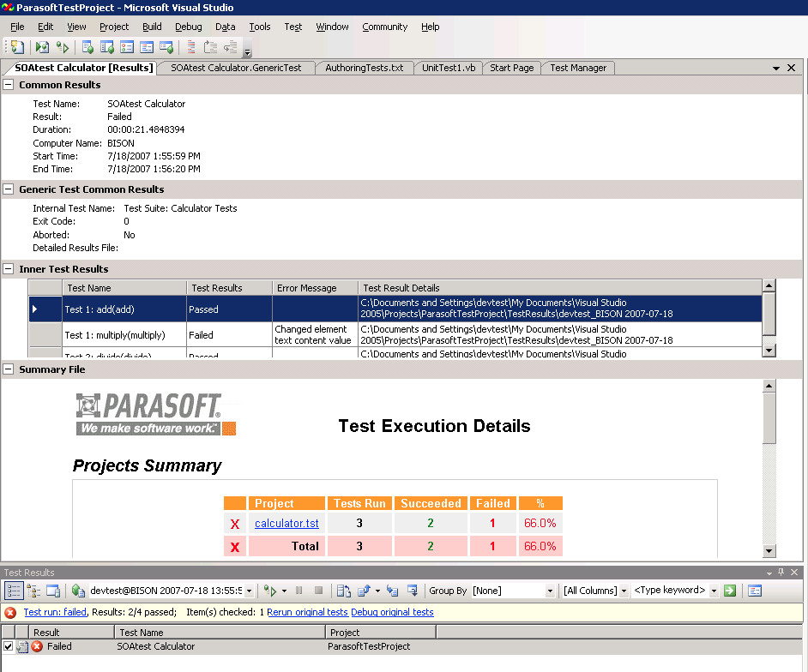Open the Test Runs window icon in toolbar

166,47
